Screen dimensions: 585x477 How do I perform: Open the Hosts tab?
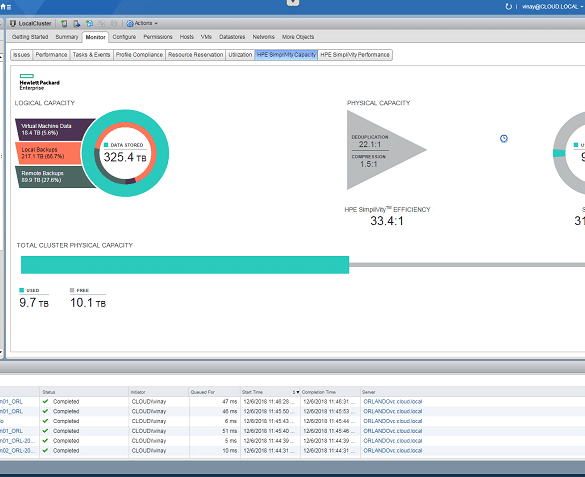[x=187, y=37]
